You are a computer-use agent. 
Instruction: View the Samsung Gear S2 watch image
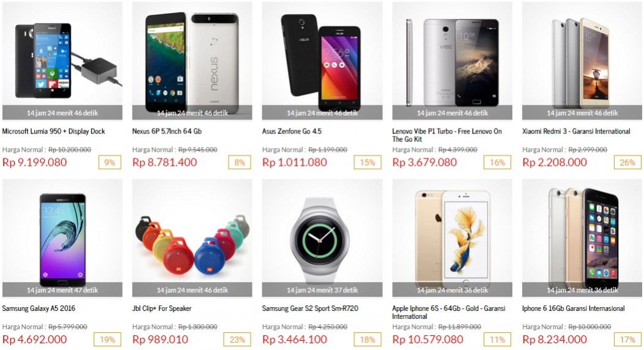click(x=322, y=238)
